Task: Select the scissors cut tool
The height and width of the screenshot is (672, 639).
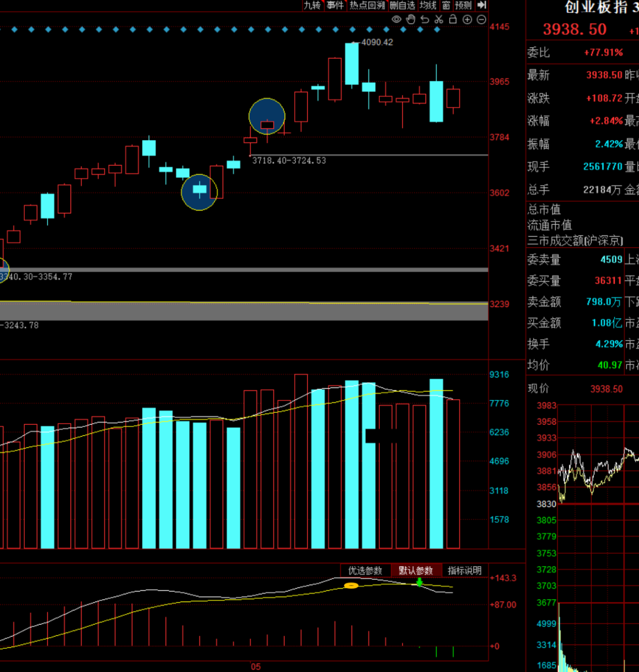Action: coord(439,20)
